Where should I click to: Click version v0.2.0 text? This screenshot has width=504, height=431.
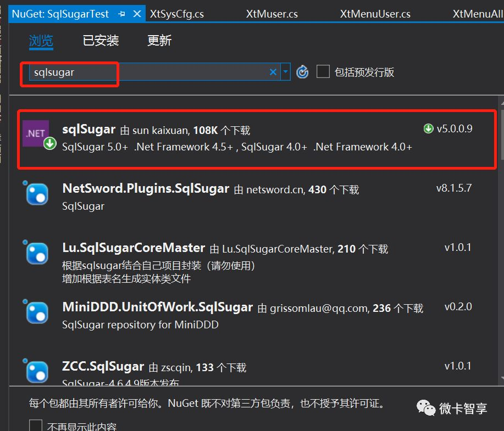[458, 307]
